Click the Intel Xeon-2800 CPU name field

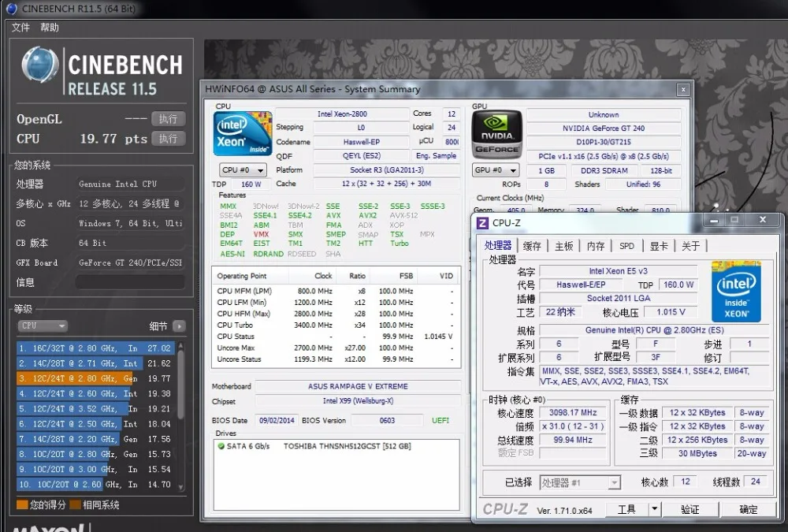coord(342,114)
